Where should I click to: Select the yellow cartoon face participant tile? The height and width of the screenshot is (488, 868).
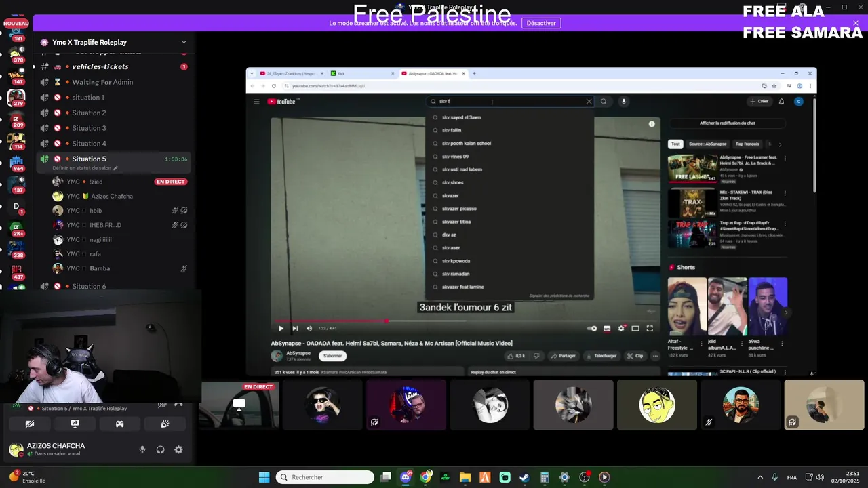click(656, 405)
